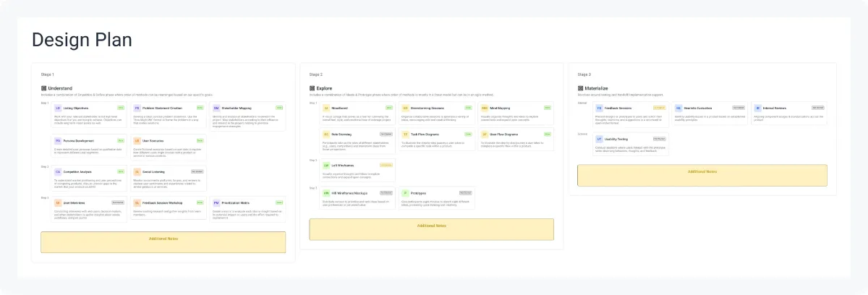The height and width of the screenshot is (295, 868).
Task: Click status tag on Heuristic Evaluation card
Action: pyautogui.click(x=739, y=108)
